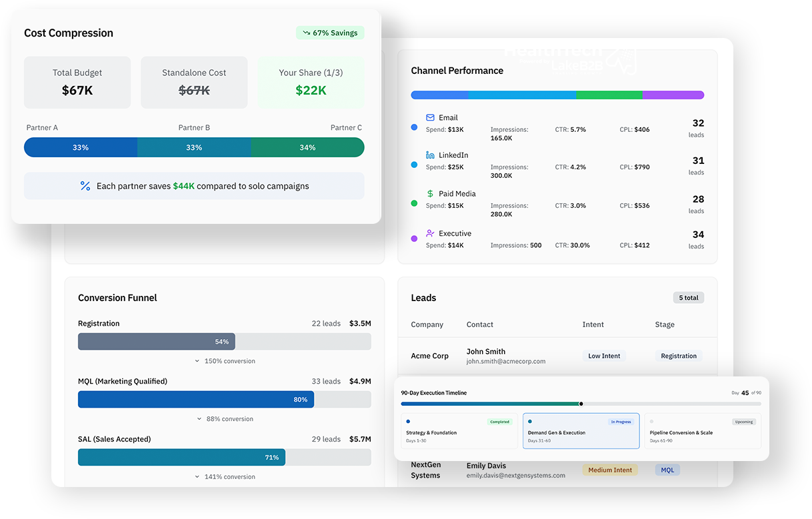The image size is (812, 519).
Task: Click the green dot beside Paid Media
Action: [414, 203]
